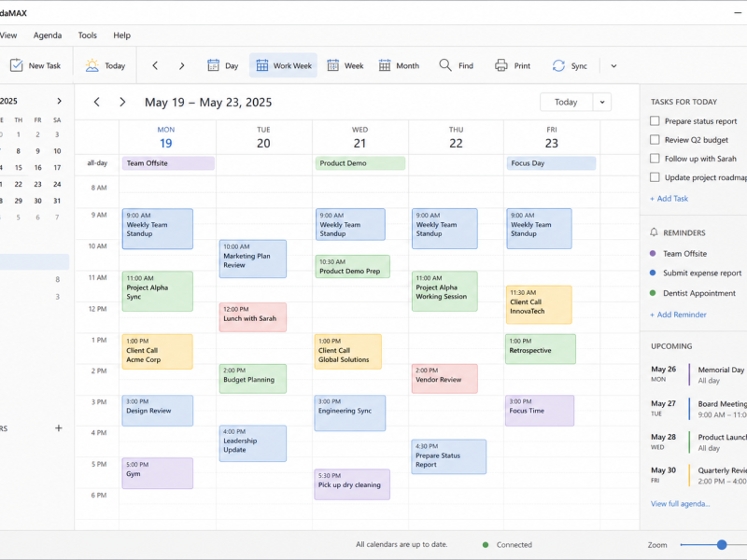Open Find with the magnifier icon
The width and height of the screenshot is (747, 560).
click(445, 65)
